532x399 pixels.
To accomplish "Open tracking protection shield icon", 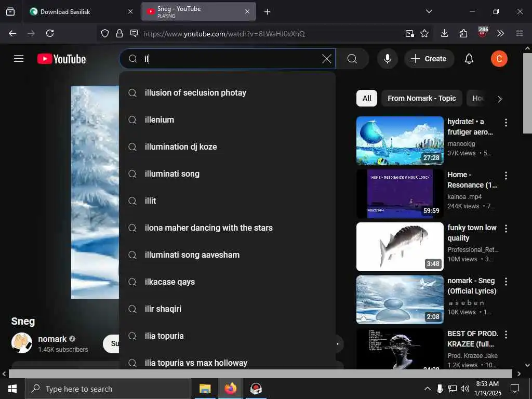I will [105, 33].
